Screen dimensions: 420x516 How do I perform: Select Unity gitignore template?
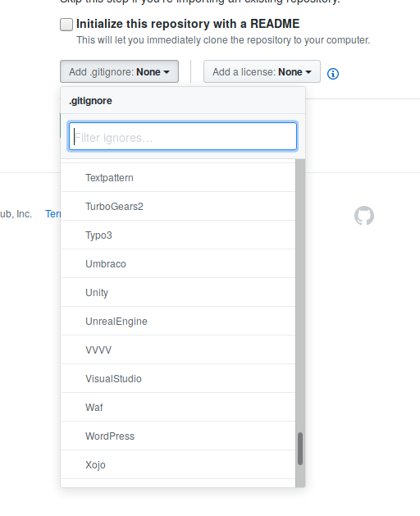click(x=178, y=292)
